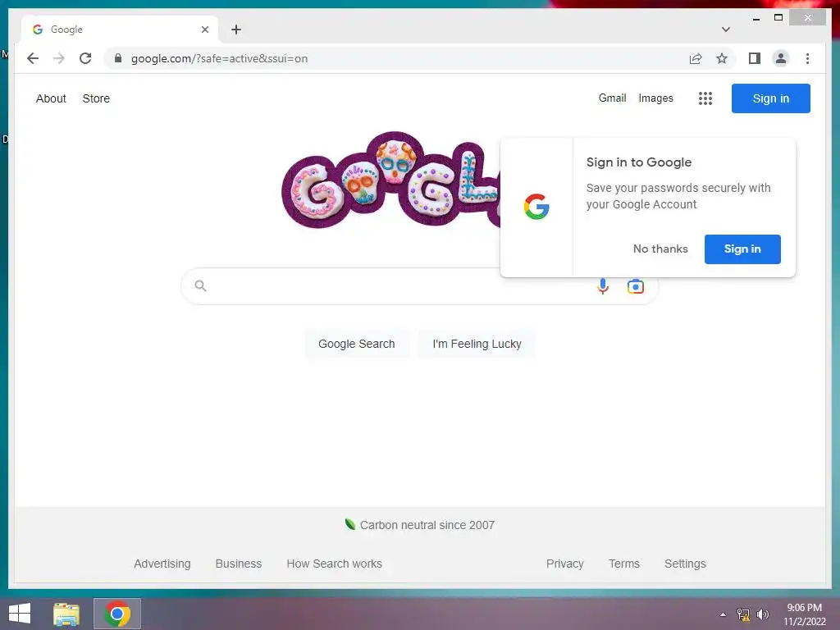Screen dimensions: 840x630
Task: Search by image with the camera icon
Action: pos(636,286)
